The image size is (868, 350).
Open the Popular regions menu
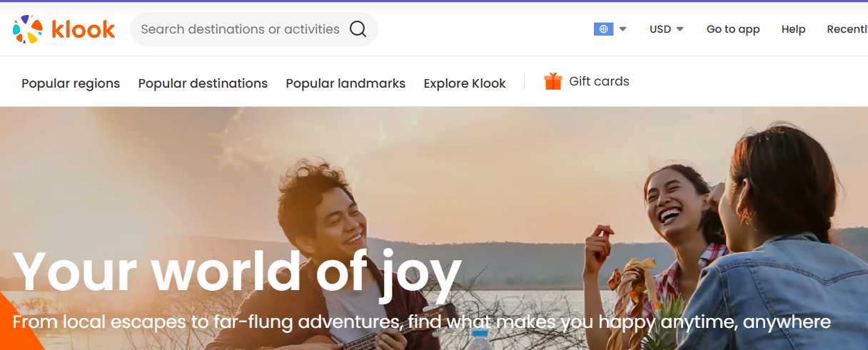click(71, 83)
